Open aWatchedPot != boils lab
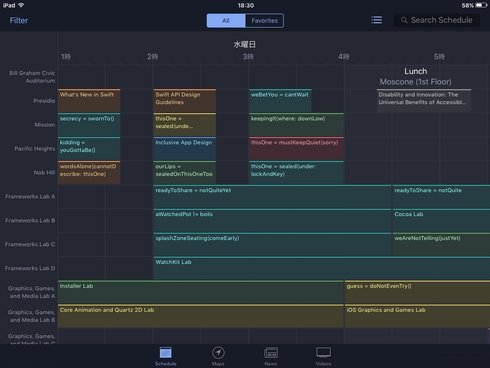 (272, 220)
